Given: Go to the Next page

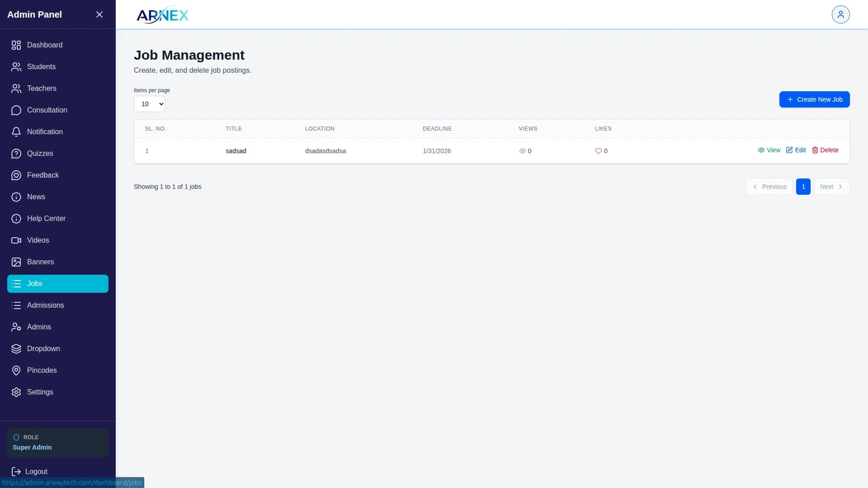Looking at the screenshot, I should (831, 187).
